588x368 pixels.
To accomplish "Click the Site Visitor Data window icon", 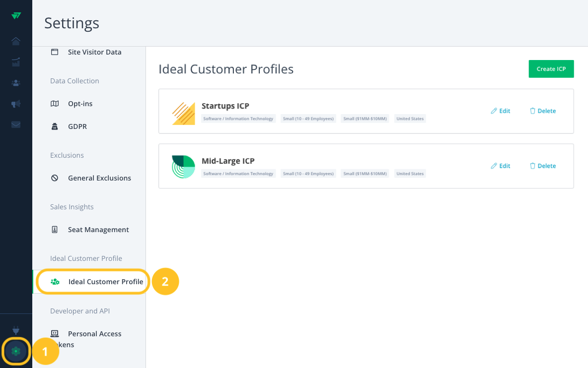I will pos(55,52).
